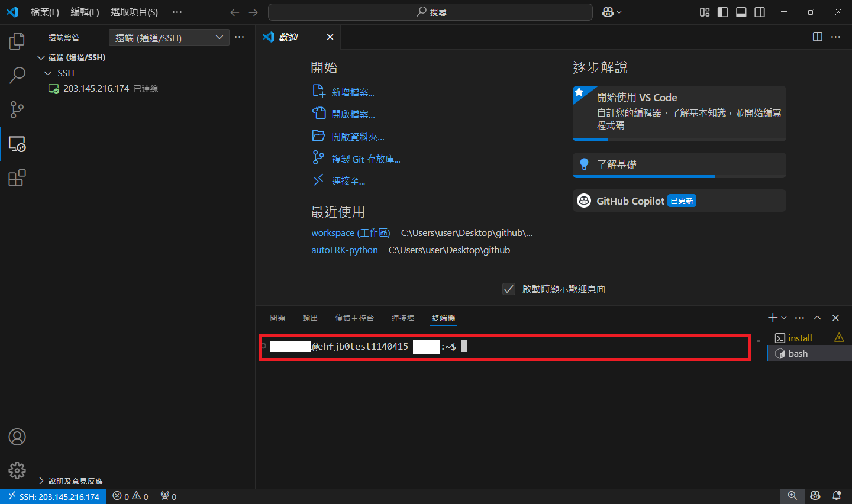Select host 203.145.216.174 in tree
This screenshot has width=852, height=504.
145,89
